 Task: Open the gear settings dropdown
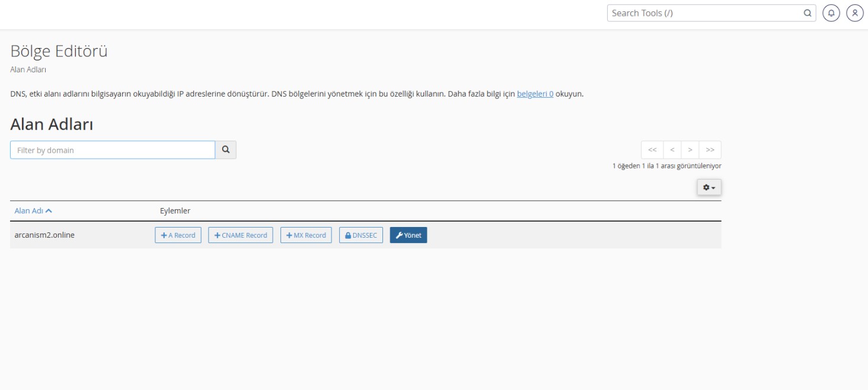[x=709, y=187]
